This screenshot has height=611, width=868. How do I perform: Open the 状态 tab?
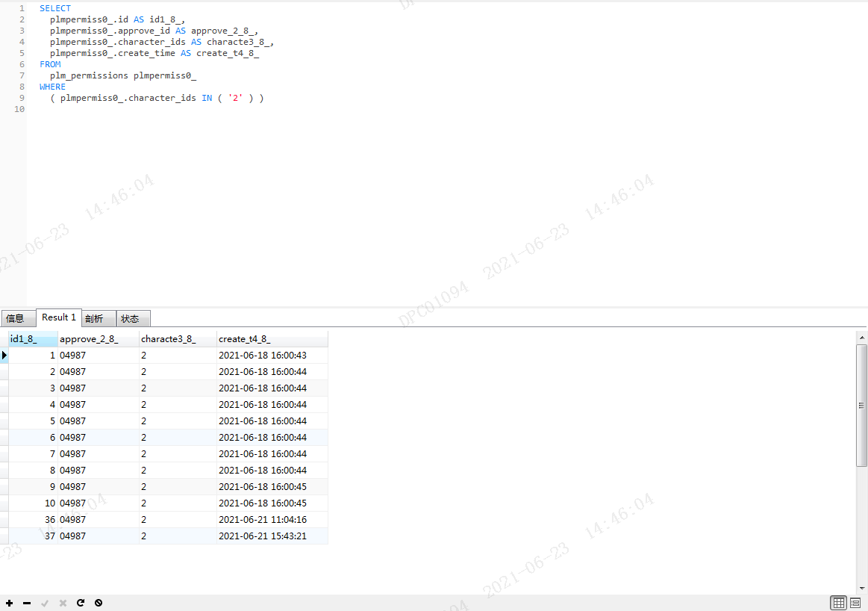[133, 318]
